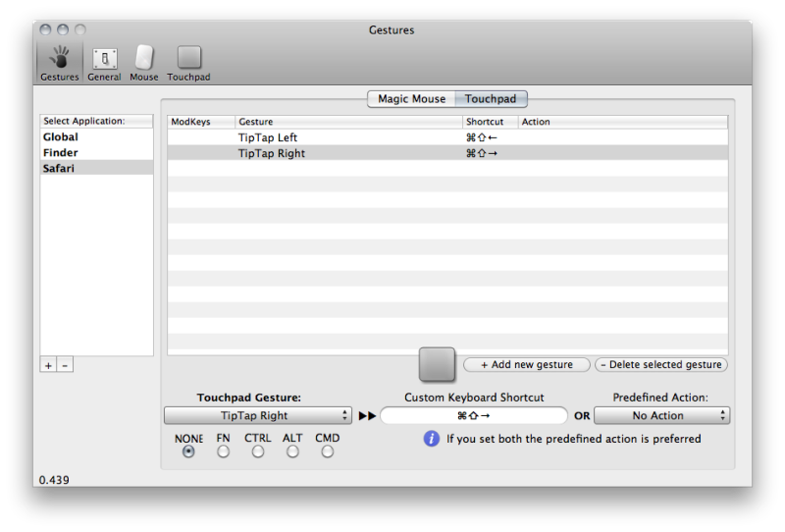785x532 pixels.
Task: Add an application with the plus button
Action: (48, 365)
